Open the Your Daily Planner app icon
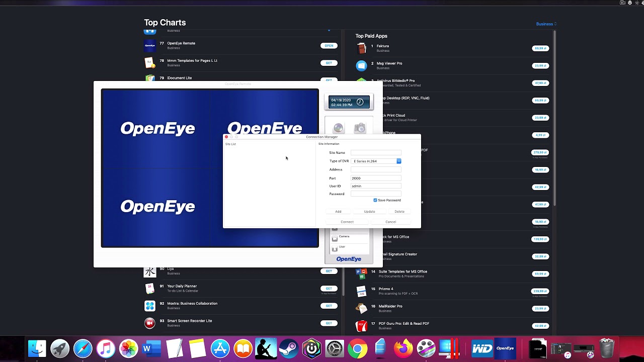 coord(150,288)
